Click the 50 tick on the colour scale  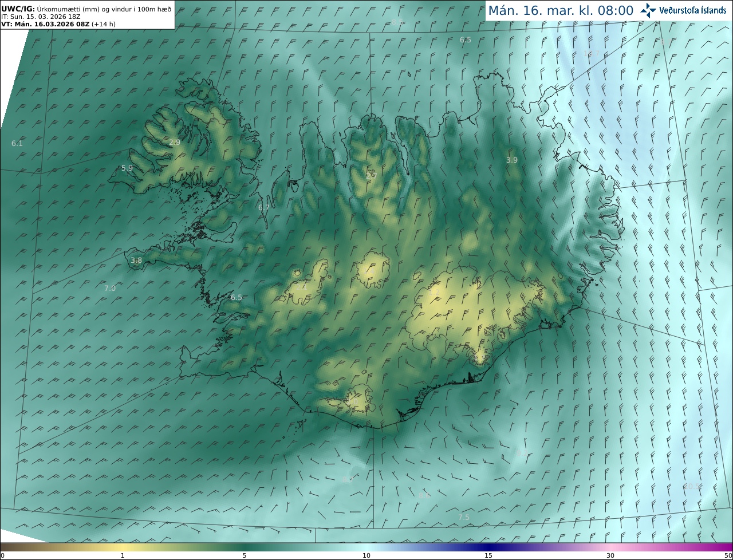[x=728, y=555]
